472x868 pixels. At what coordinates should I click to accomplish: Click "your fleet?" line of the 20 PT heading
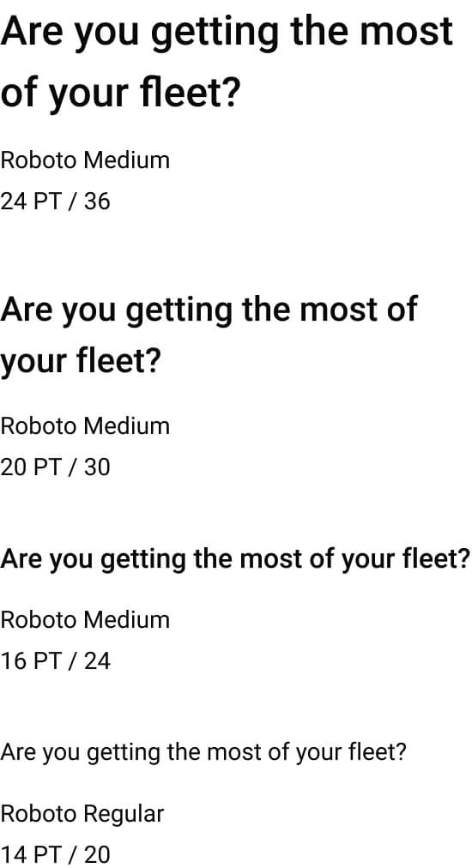click(x=81, y=362)
